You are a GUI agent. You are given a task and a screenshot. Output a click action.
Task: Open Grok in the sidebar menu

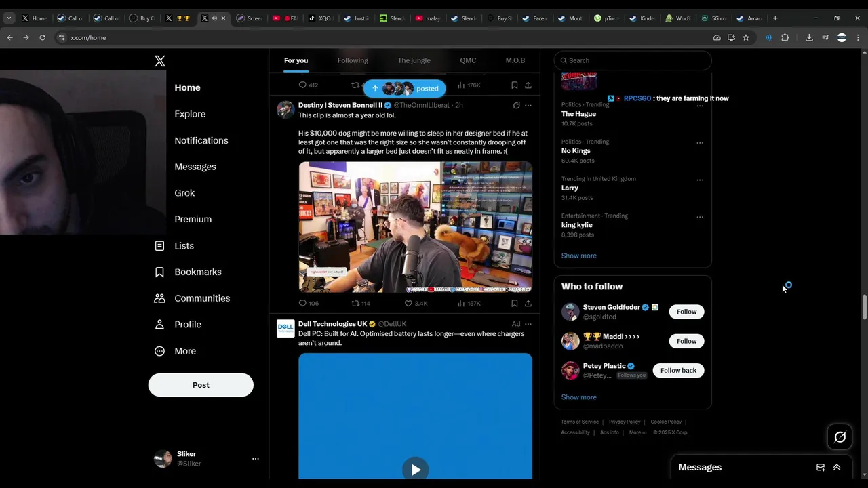click(184, 193)
